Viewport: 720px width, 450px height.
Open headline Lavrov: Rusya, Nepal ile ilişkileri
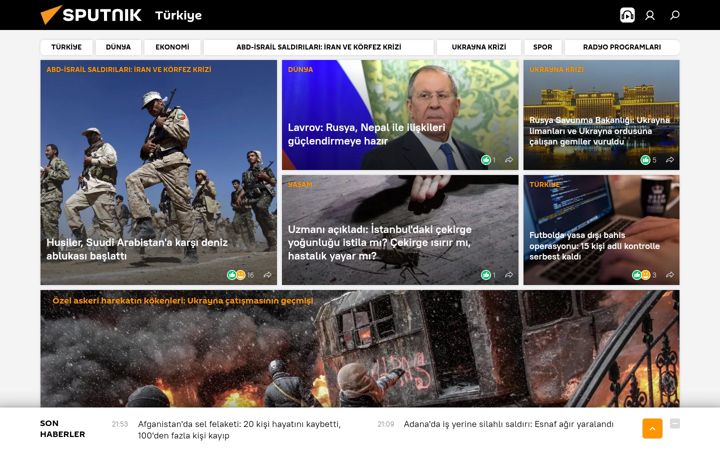pyautogui.click(x=366, y=134)
